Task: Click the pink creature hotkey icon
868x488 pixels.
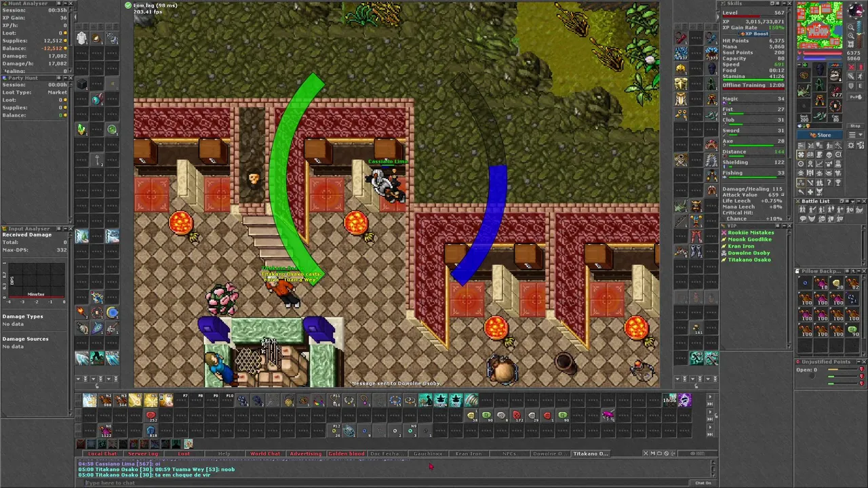Action: click(607, 414)
